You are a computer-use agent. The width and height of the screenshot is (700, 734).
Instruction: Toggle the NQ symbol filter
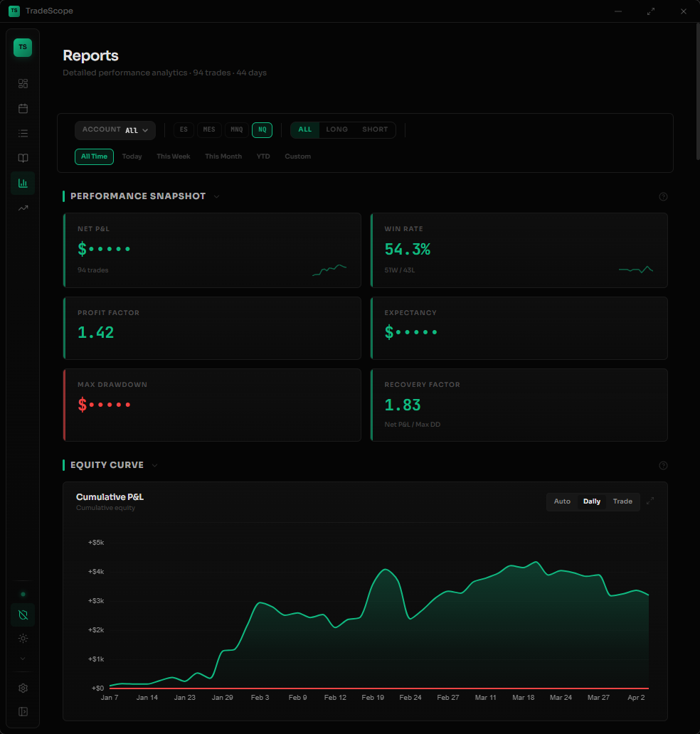[x=262, y=129]
